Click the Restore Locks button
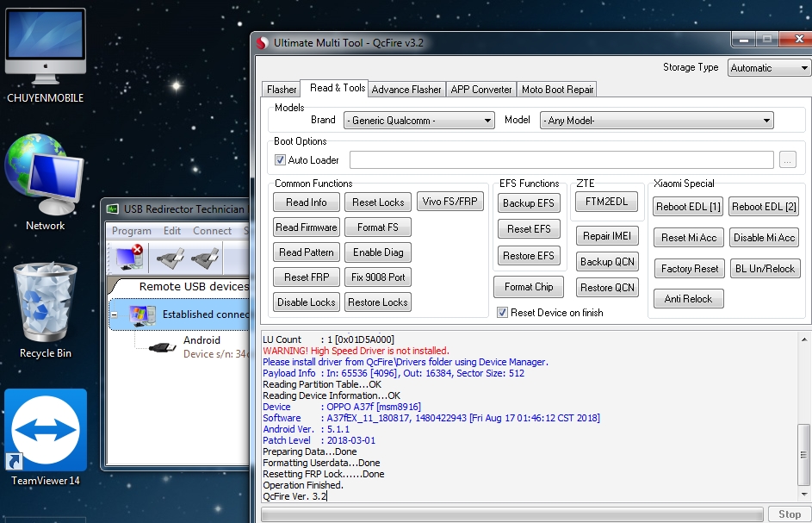 (x=378, y=302)
